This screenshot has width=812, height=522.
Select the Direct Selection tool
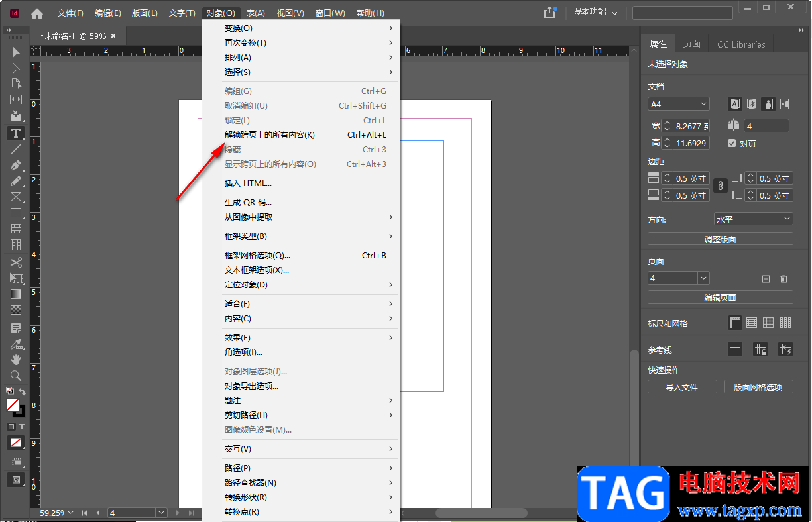16,68
